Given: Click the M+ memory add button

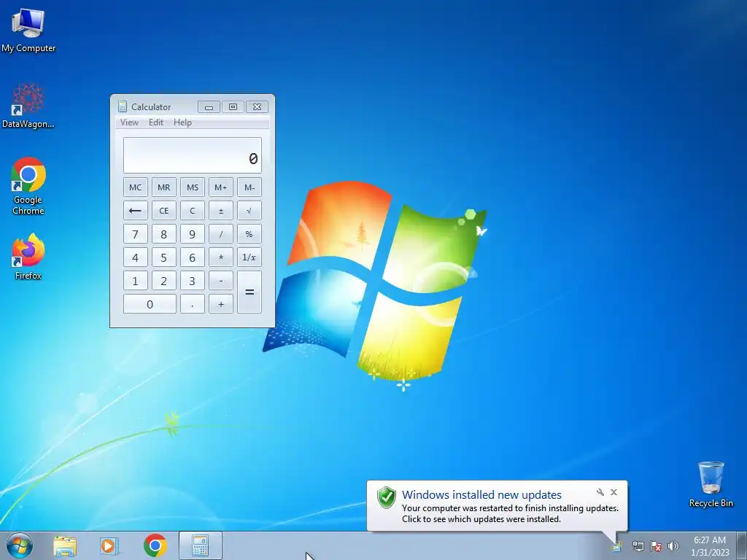Looking at the screenshot, I should 220,187.
